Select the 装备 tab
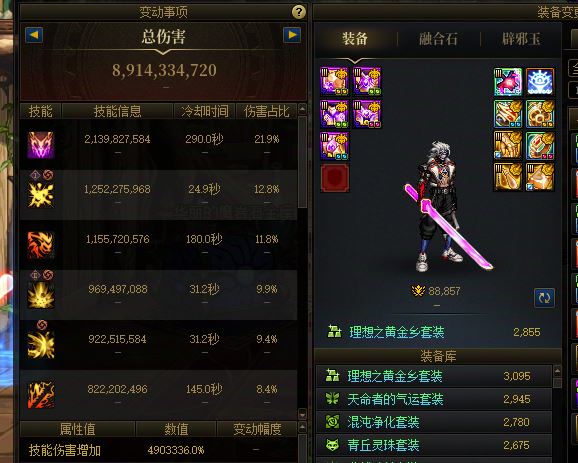Viewport: 578px width, 463px height. tap(355, 39)
